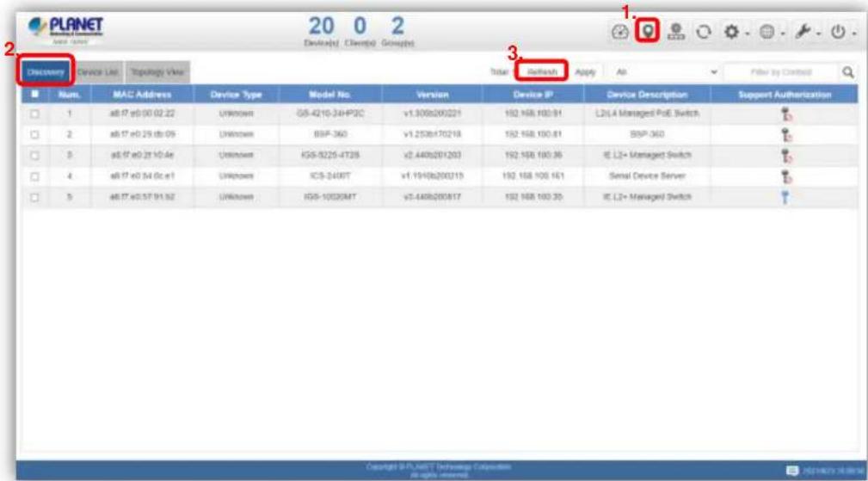The image size is (868, 481).
Task: Sort by the Support Authorization column header
Action: click(785, 95)
